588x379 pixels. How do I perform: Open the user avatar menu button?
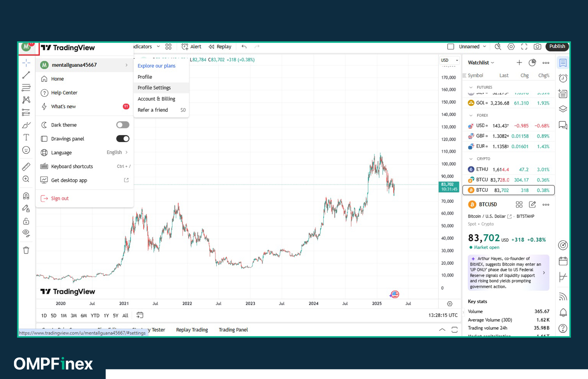click(x=27, y=47)
